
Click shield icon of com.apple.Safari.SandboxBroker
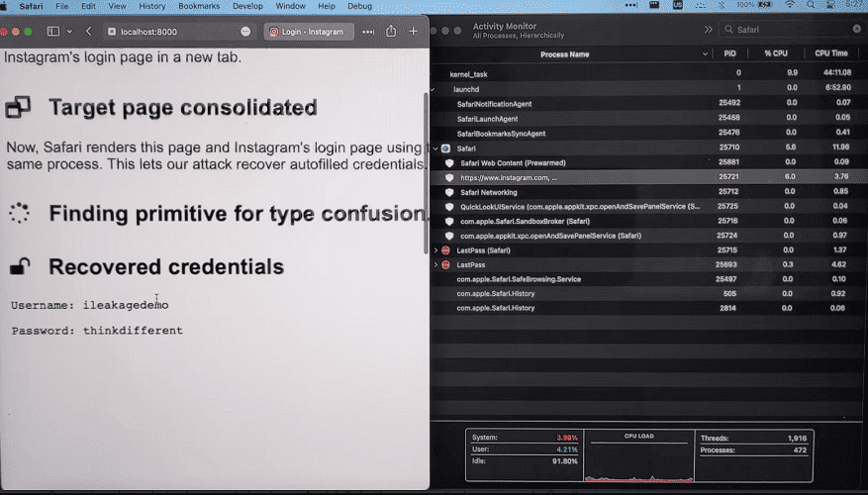tap(449, 221)
